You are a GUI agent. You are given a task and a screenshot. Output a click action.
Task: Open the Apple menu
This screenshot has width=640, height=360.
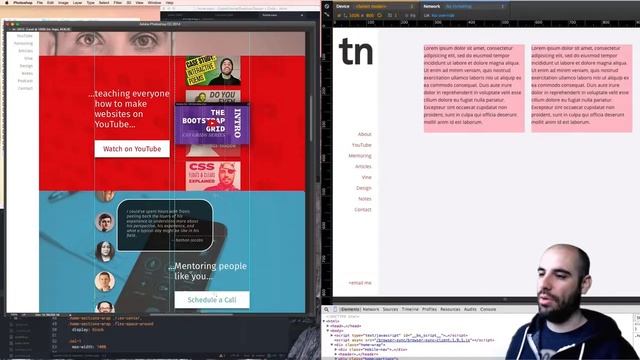(7, 2)
